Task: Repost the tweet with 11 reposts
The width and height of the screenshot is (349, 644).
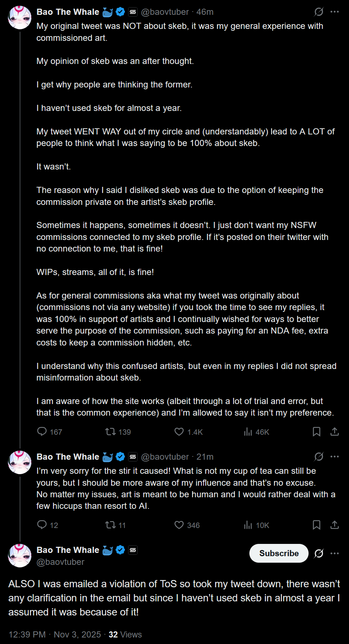Action: tap(110, 525)
